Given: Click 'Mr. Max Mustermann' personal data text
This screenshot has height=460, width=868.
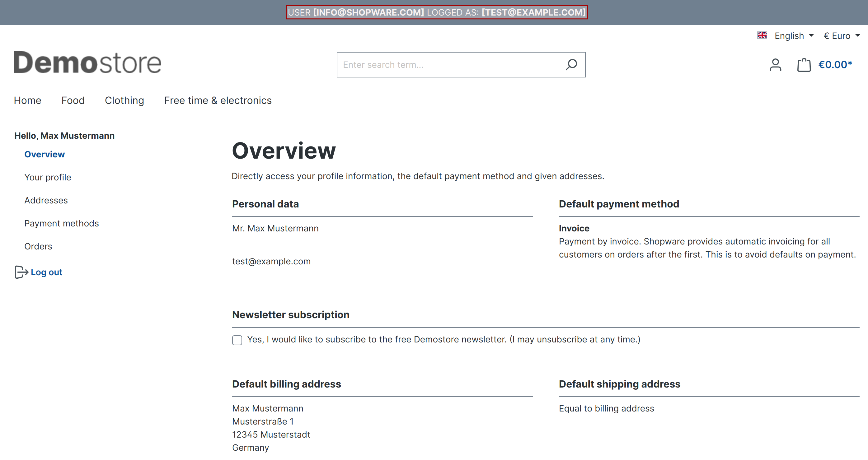Looking at the screenshot, I should (x=275, y=228).
